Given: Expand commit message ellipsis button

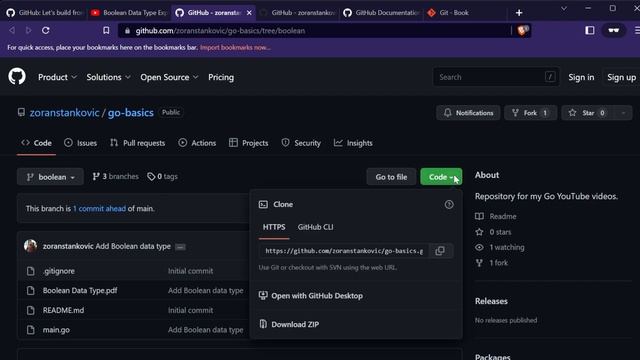Looking at the screenshot, I should 180,247.
